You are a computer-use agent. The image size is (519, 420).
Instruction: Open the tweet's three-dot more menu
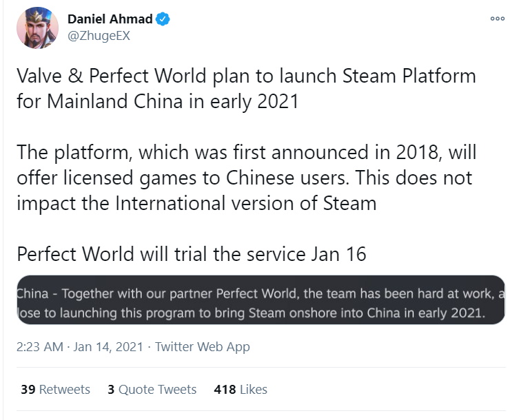(497, 19)
